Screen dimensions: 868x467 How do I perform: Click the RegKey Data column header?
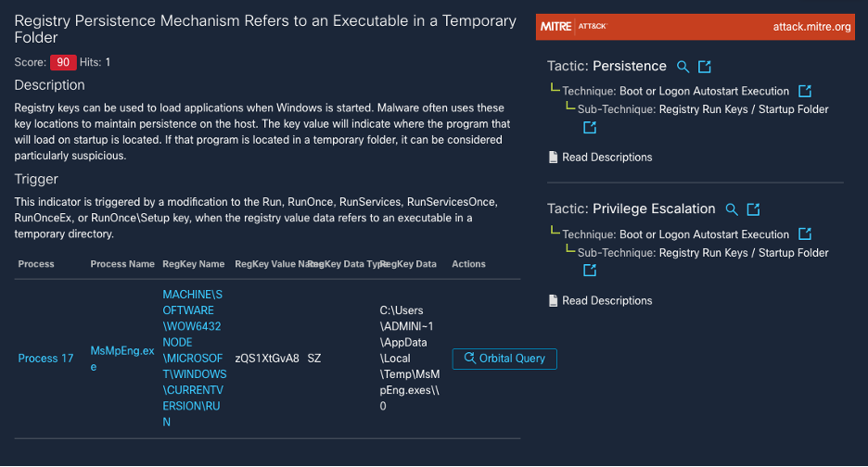click(408, 264)
